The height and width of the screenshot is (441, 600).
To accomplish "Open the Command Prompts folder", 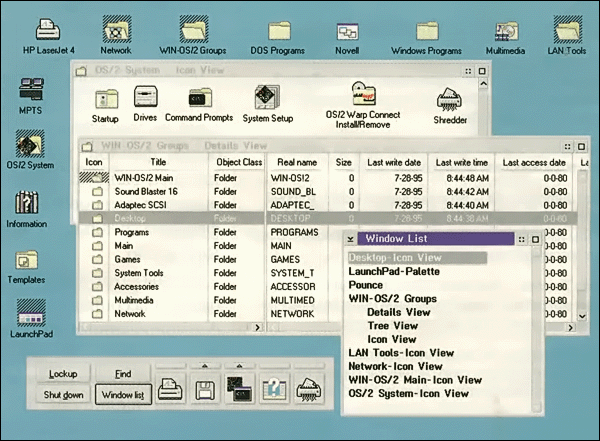I will click(x=200, y=98).
